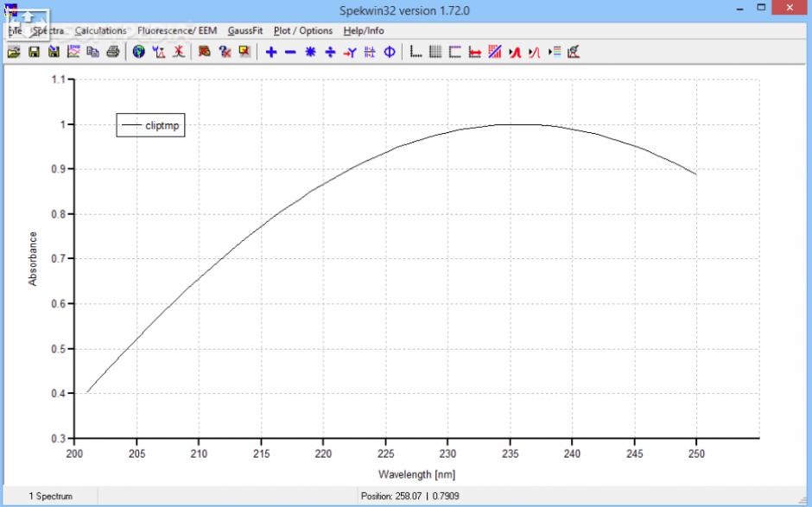Divide spectra using the blue division icon
812x507 pixels.
tap(330, 52)
